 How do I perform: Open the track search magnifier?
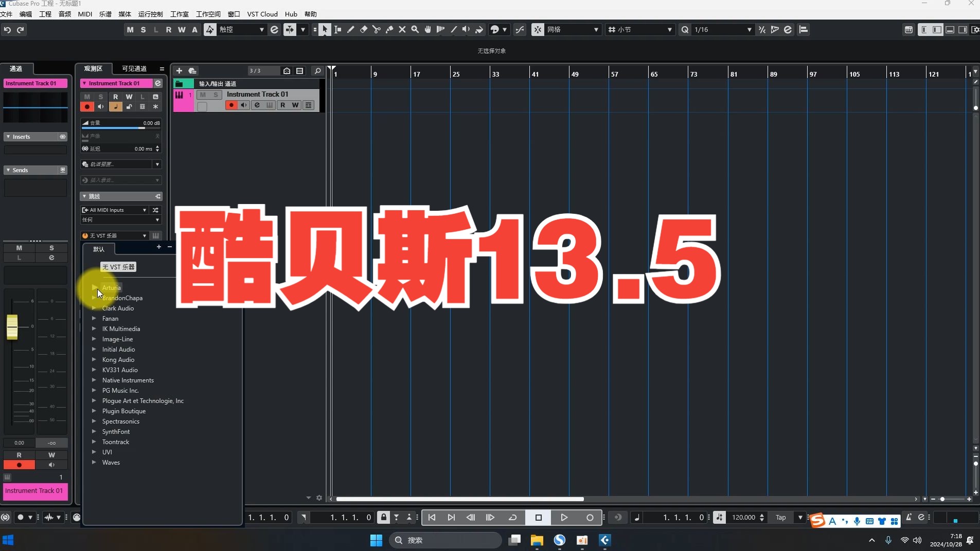[x=317, y=71]
